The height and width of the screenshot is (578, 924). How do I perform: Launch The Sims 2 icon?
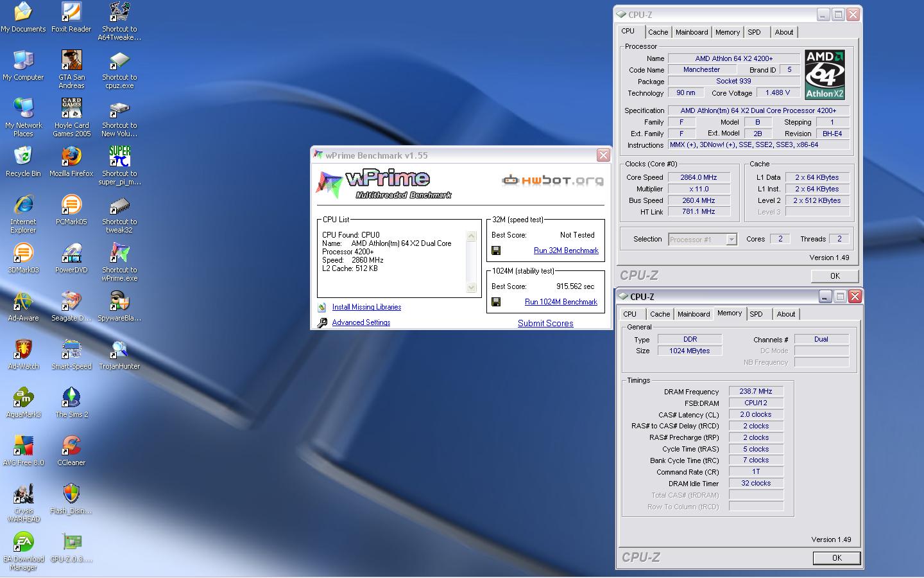click(x=71, y=403)
